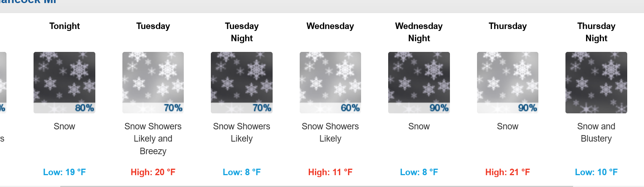Click the partially visible leftmost forecast icon

(x=3, y=82)
